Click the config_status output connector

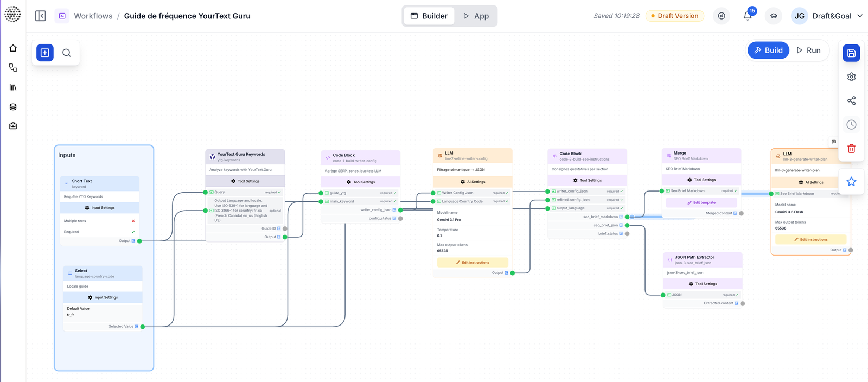click(400, 219)
